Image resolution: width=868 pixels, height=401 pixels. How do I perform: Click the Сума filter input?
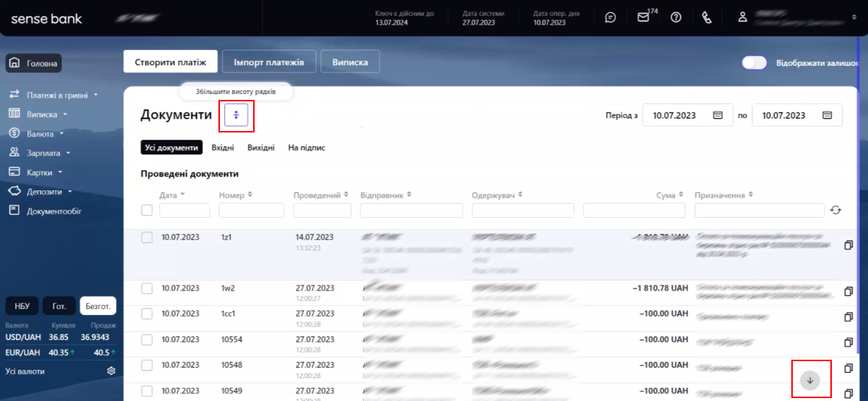pos(634,210)
